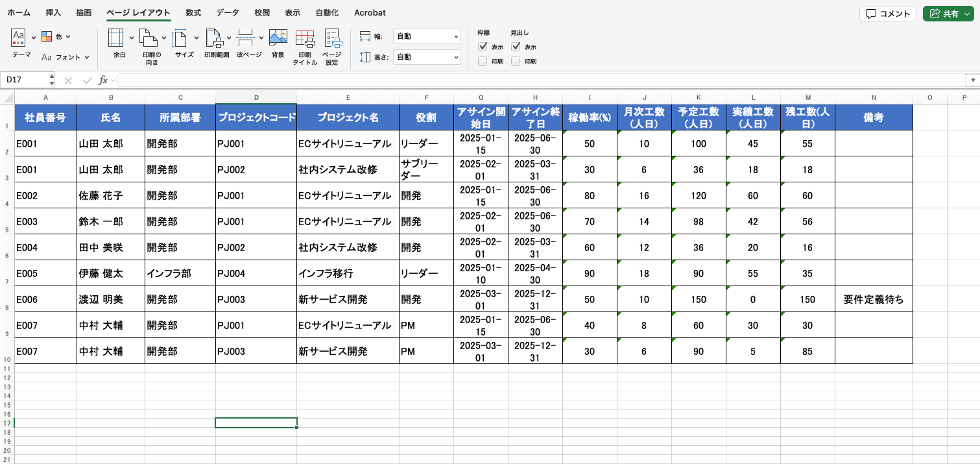Viewport: 980px width, 464px height.
Task: Open the テーマ (Themes) gallery icon
Action: (19, 38)
